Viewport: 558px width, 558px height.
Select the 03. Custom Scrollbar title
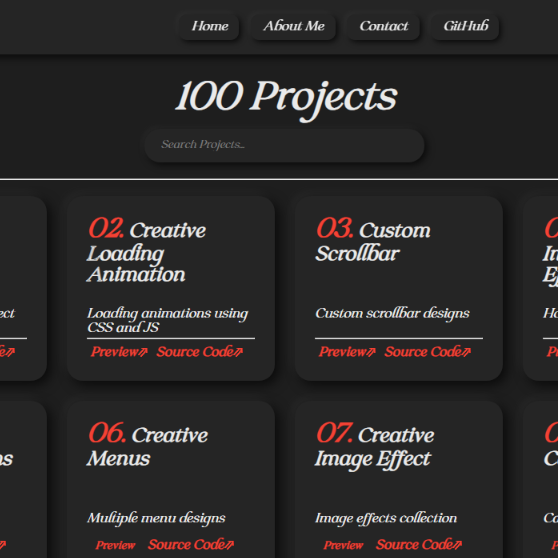(373, 240)
